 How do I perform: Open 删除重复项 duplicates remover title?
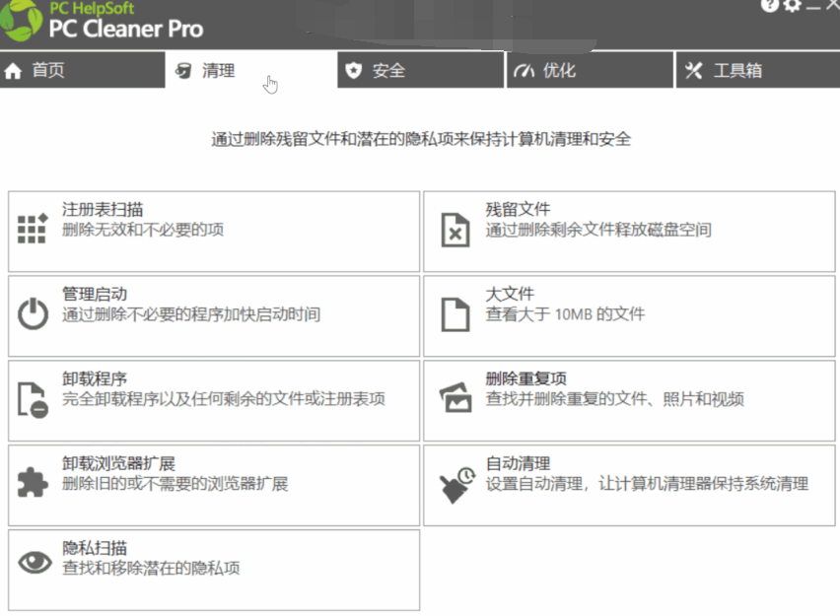tap(526, 378)
